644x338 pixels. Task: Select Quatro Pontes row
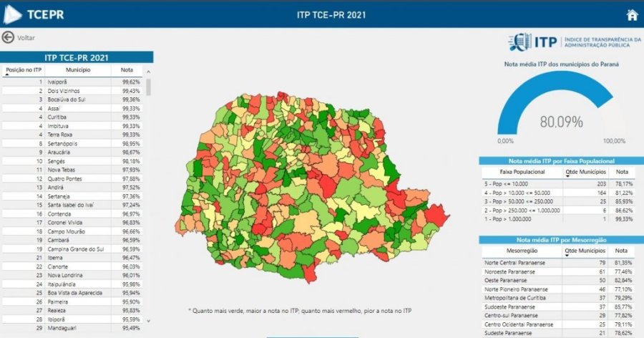pyautogui.click(x=72, y=178)
